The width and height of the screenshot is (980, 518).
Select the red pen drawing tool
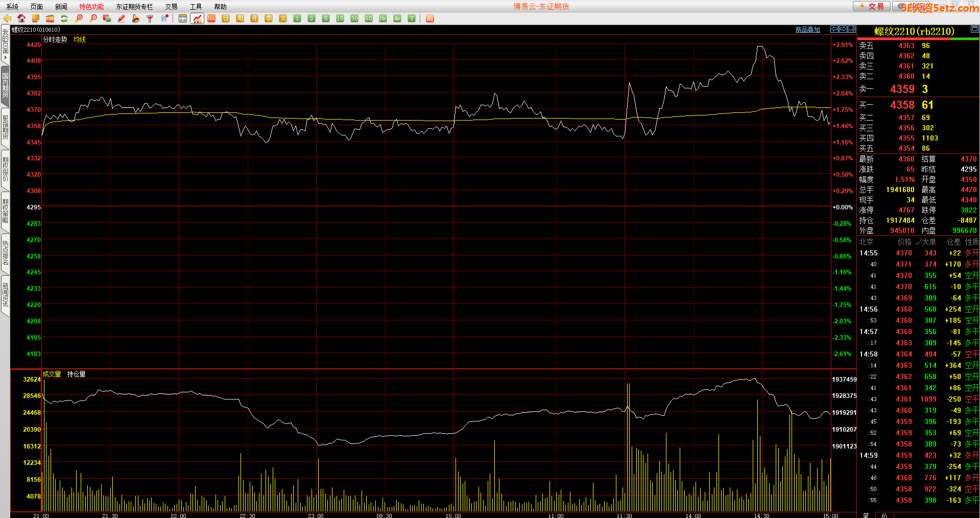tap(122, 18)
